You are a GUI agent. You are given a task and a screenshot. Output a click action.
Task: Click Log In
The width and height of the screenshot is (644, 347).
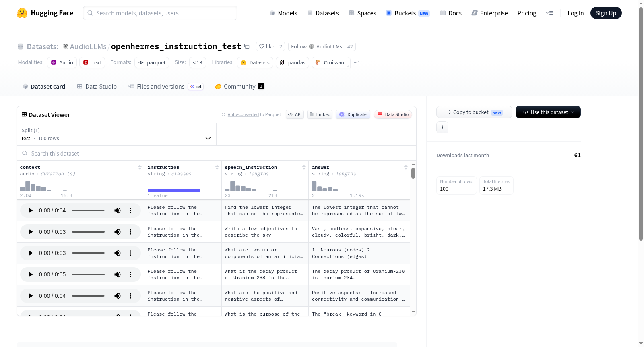pyautogui.click(x=576, y=13)
